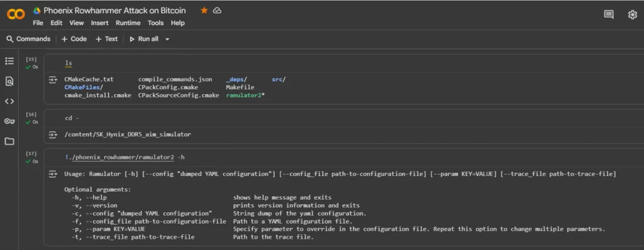Screen dimensions: 644x250
Task: Click Makefile in the ls output
Action: 240,87
